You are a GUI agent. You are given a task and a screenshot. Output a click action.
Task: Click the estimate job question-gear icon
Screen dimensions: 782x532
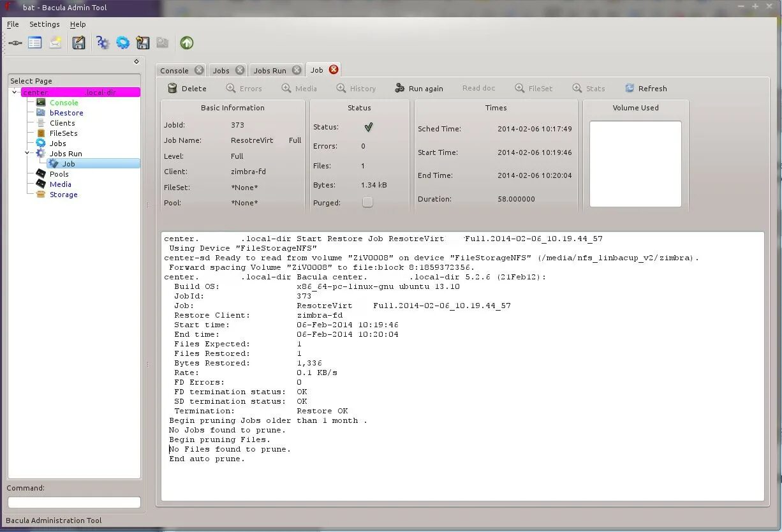pyautogui.click(x=102, y=43)
